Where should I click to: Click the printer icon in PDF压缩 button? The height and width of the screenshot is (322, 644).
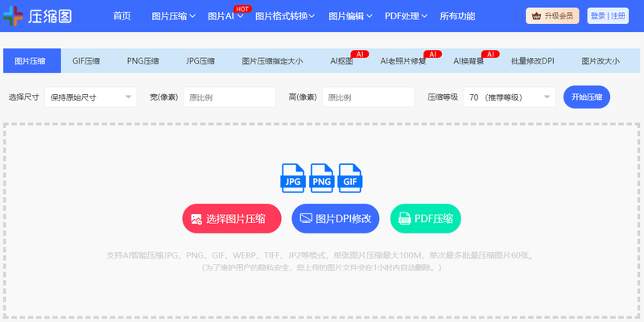404,219
